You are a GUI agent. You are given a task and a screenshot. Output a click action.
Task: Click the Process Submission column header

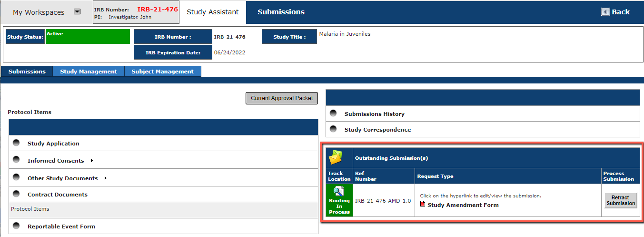618,176
